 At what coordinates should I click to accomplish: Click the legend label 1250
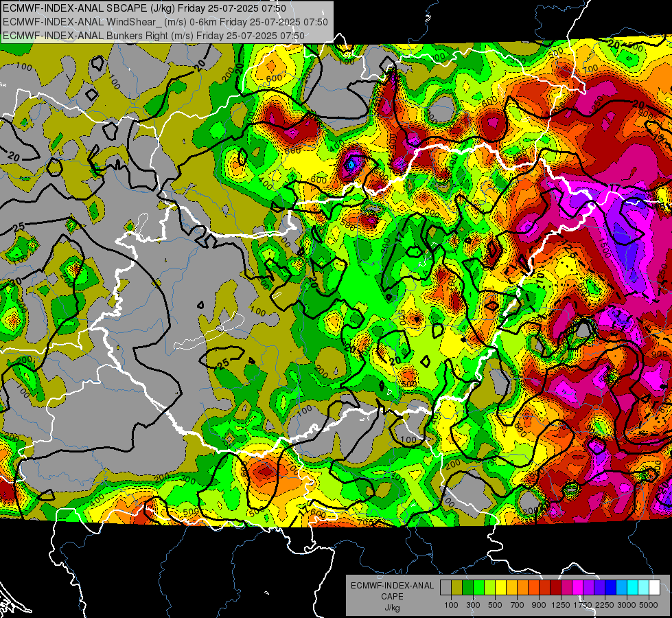pyautogui.click(x=561, y=605)
